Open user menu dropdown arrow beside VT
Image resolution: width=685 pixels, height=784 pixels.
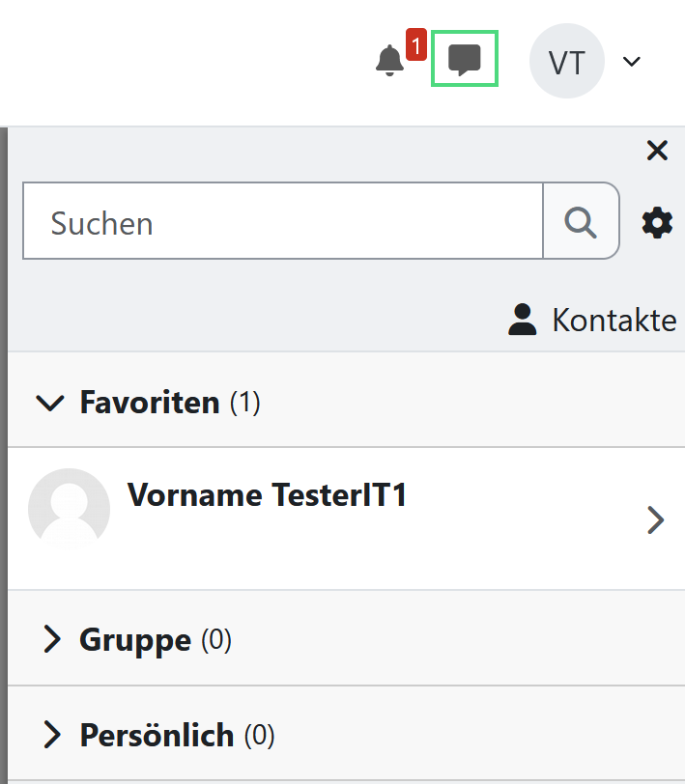632,62
